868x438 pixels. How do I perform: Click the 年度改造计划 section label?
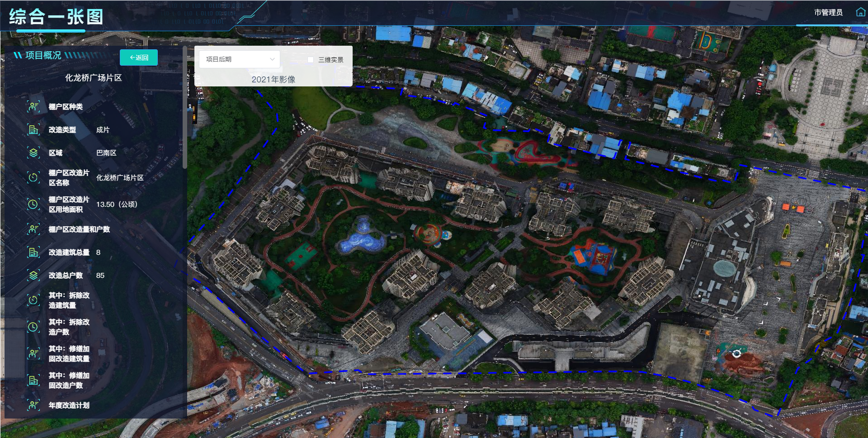click(69, 405)
